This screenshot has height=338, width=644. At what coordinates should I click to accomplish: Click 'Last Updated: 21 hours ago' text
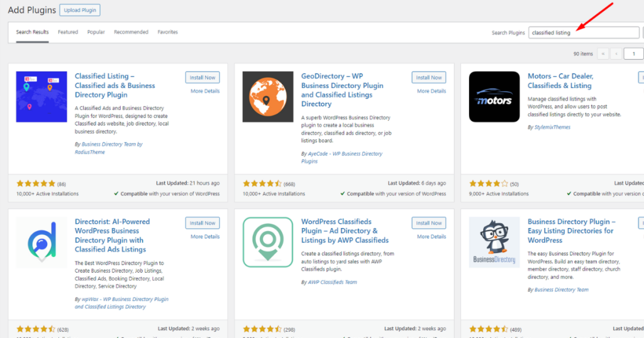tap(187, 183)
